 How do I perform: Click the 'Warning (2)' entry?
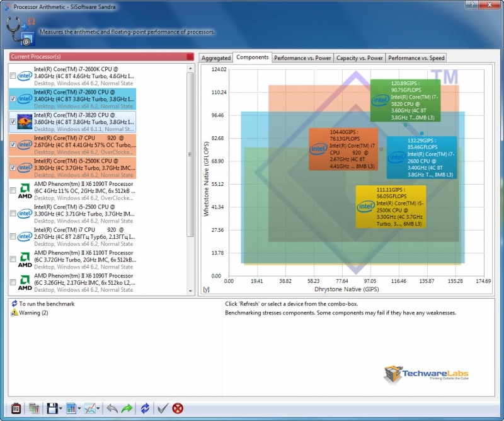33,313
